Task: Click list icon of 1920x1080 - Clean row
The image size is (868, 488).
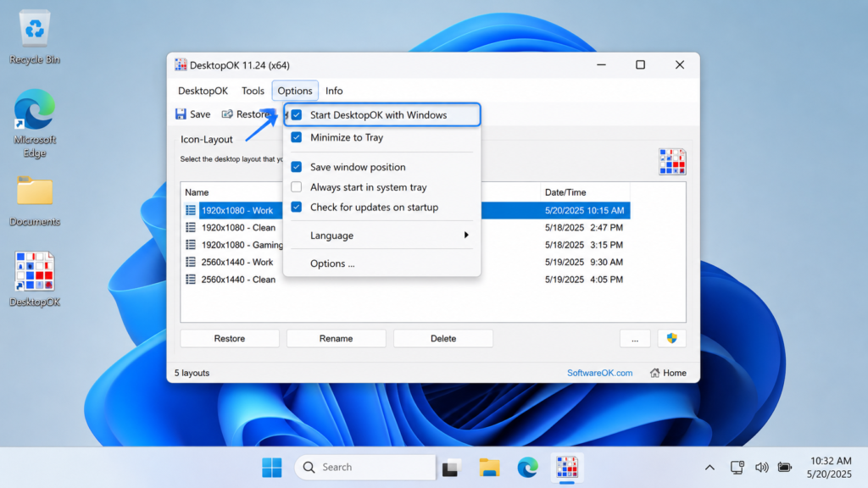Action: [191, 227]
